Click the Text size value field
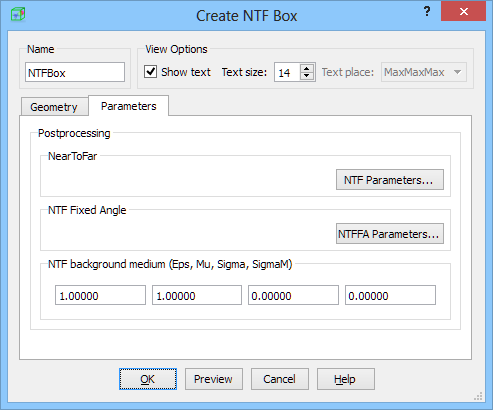493x410 pixels. [x=287, y=72]
